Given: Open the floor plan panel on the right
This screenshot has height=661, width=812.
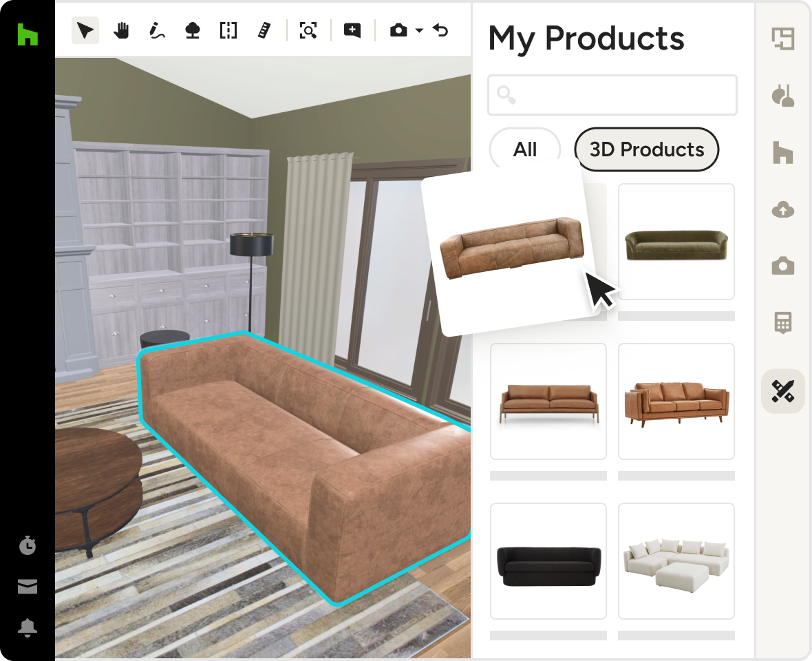Looking at the screenshot, I should click(783, 39).
